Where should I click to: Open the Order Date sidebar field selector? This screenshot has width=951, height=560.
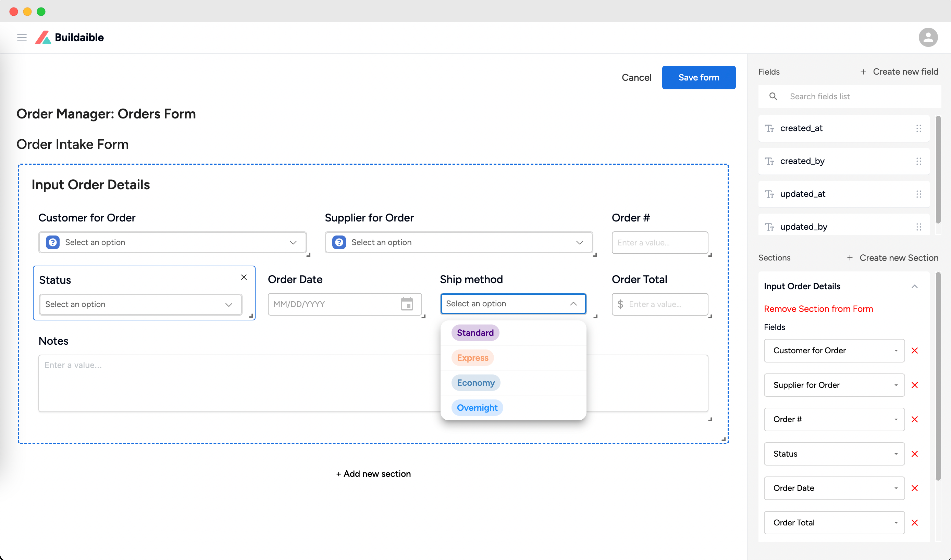[x=834, y=488]
